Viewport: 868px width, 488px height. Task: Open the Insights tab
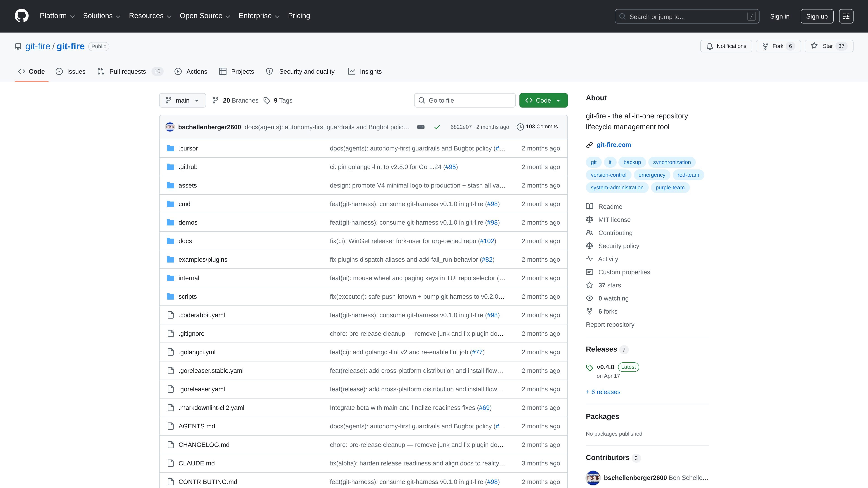pyautogui.click(x=365, y=71)
